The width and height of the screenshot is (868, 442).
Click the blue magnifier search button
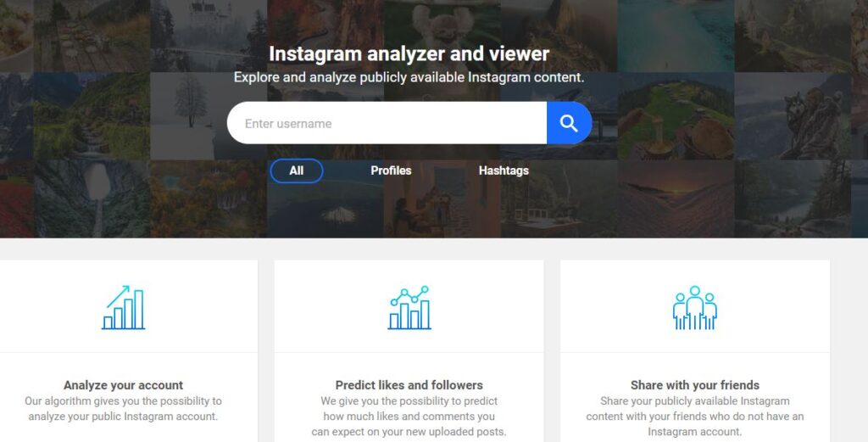569,123
